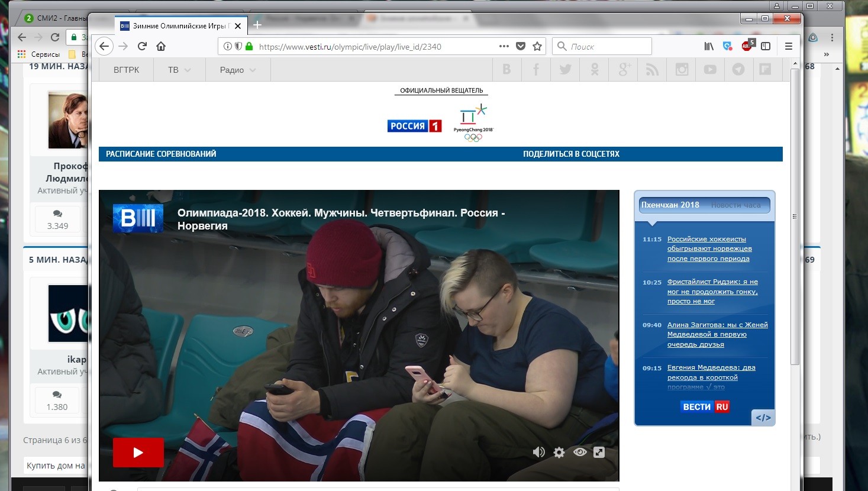Go back in the Firefox window
The image size is (868, 491).
click(104, 46)
